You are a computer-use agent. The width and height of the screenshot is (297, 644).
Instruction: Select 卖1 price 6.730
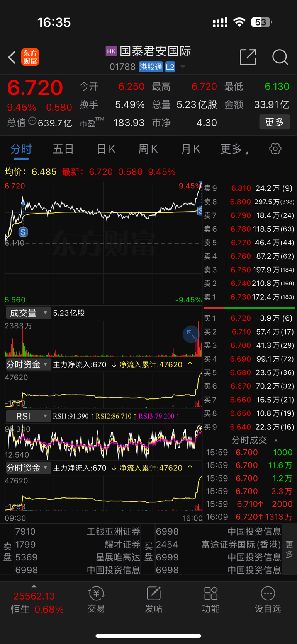(x=241, y=297)
